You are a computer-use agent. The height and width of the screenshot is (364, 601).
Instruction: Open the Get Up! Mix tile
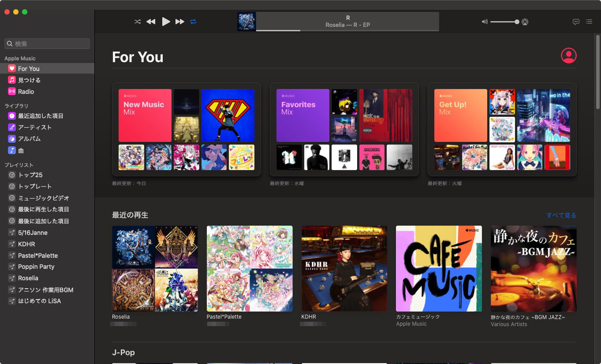[x=460, y=115]
